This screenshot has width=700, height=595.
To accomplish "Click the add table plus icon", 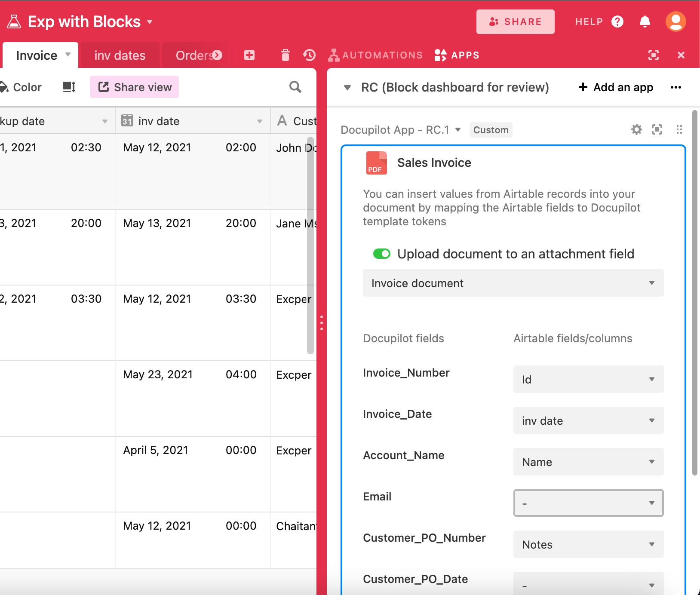I will 249,55.
